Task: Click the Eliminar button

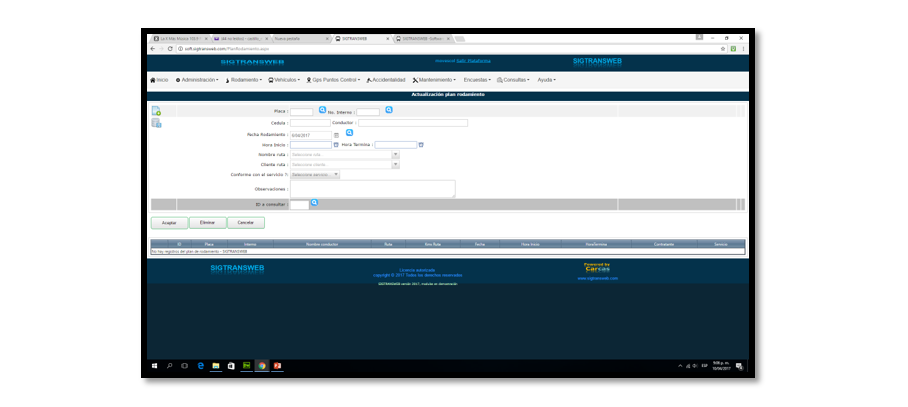Action: coord(207,223)
